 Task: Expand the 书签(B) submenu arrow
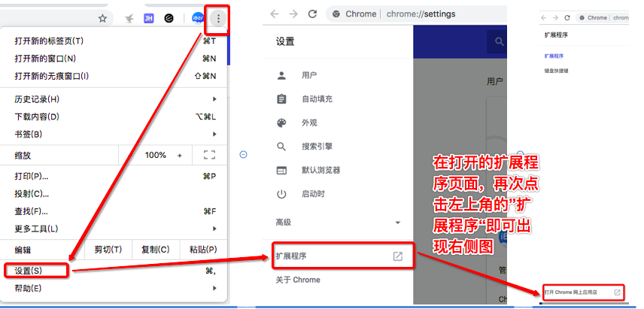point(214,134)
